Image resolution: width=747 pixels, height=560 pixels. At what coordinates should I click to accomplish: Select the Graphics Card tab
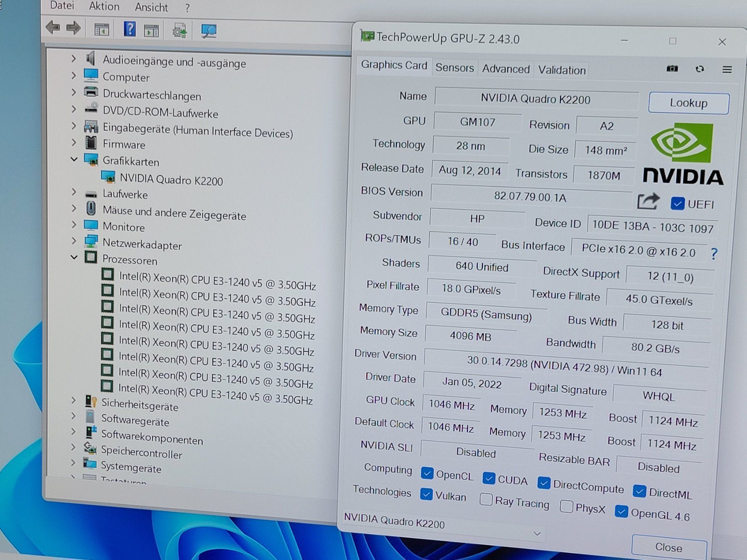tap(394, 65)
